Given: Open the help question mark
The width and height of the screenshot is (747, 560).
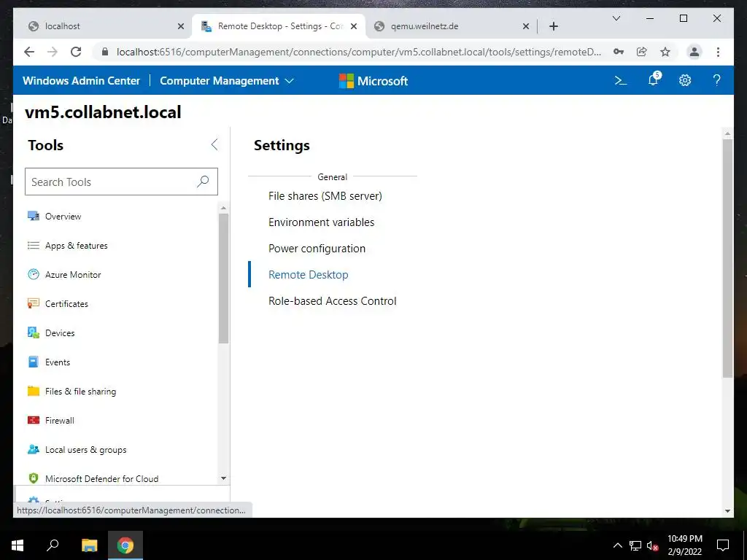Looking at the screenshot, I should click(716, 80).
